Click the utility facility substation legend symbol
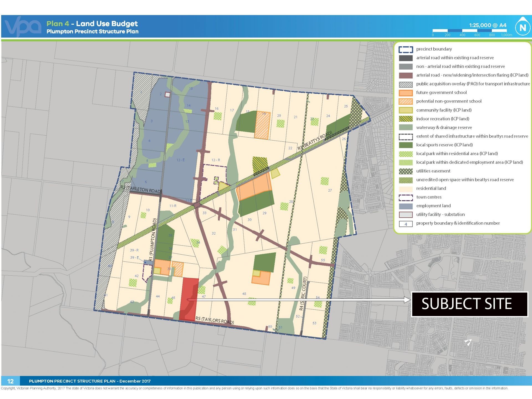 [406, 215]
